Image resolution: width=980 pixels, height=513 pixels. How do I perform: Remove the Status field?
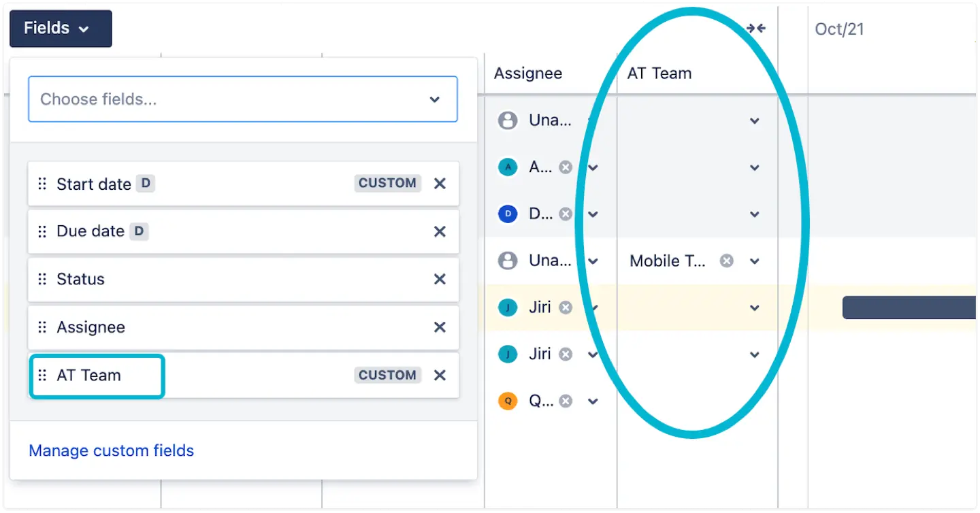(440, 280)
